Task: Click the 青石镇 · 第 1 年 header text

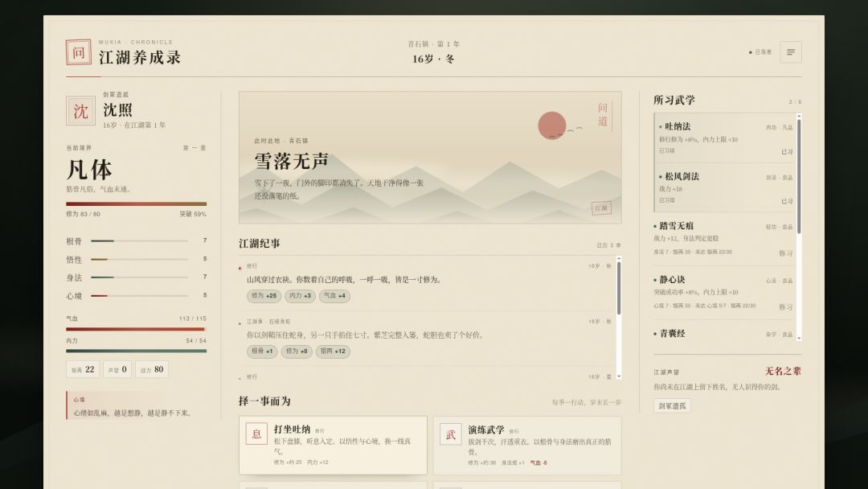Action: [433, 43]
